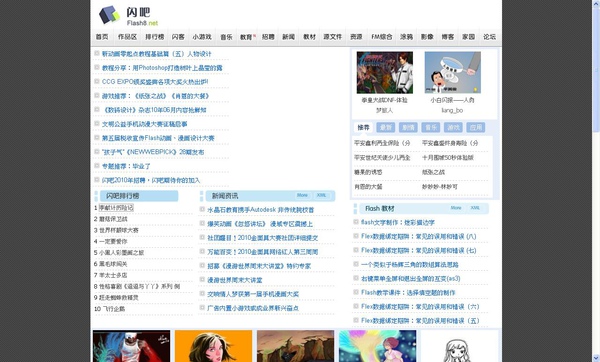The height and width of the screenshot is (362, 600).
Task: Switch to the 音乐 tab beside 剧情
Action: coord(430,127)
